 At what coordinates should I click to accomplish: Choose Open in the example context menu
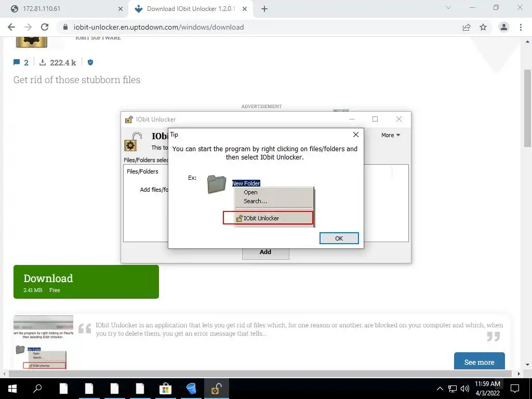point(250,192)
